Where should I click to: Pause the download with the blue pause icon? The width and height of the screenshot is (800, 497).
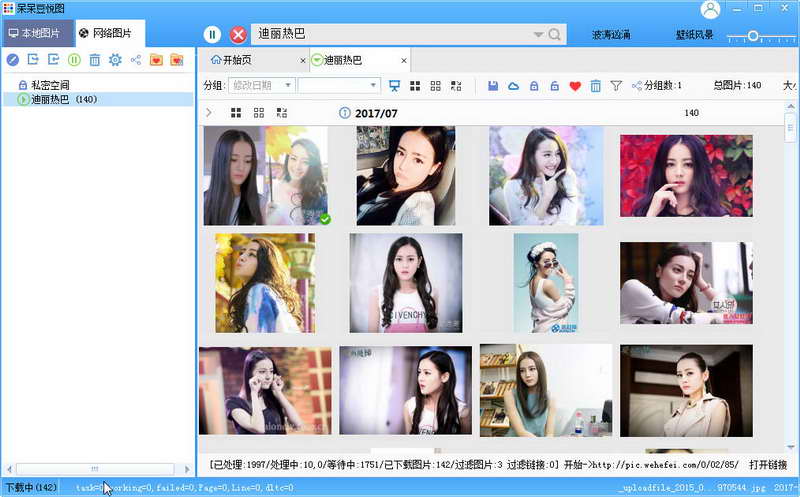click(x=212, y=35)
